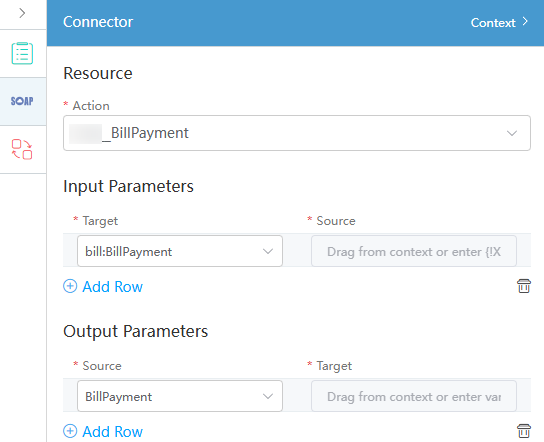Click plus icon under Input Parameters
The image size is (544, 442).
(x=70, y=287)
